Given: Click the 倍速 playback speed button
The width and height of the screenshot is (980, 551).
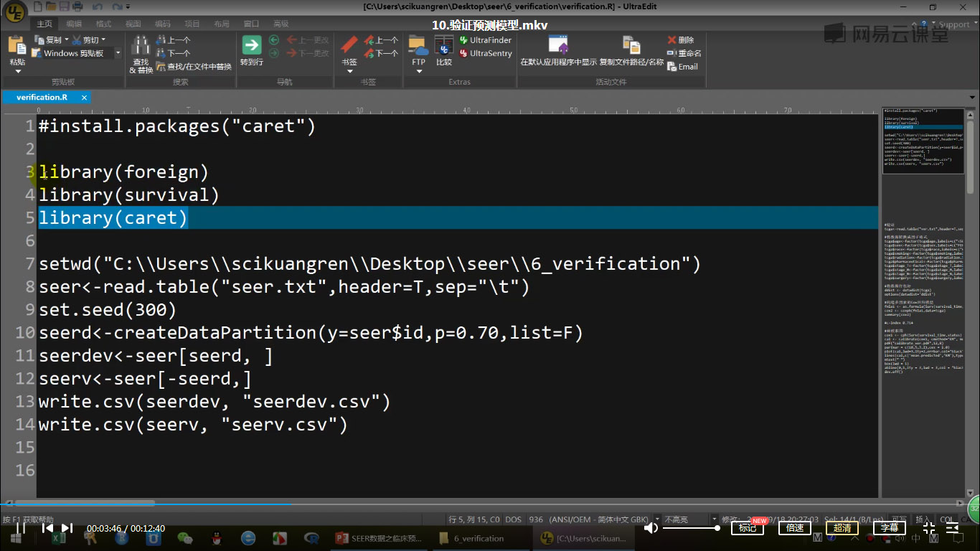Looking at the screenshot, I should point(795,528).
